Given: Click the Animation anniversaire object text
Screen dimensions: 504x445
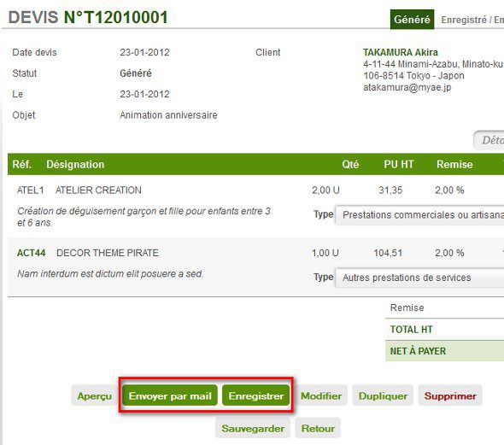Looking at the screenshot, I should [x=168, y=115].
